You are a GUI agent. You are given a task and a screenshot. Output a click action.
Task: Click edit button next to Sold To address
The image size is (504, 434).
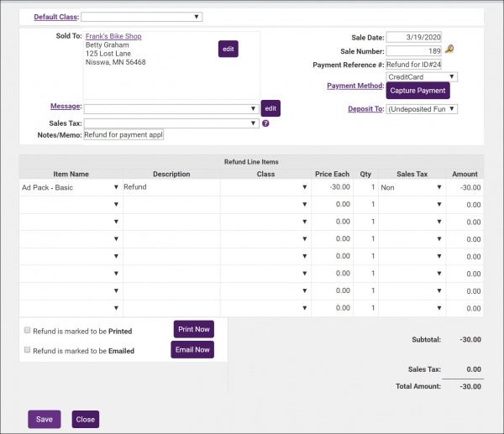tap(228, 50)
